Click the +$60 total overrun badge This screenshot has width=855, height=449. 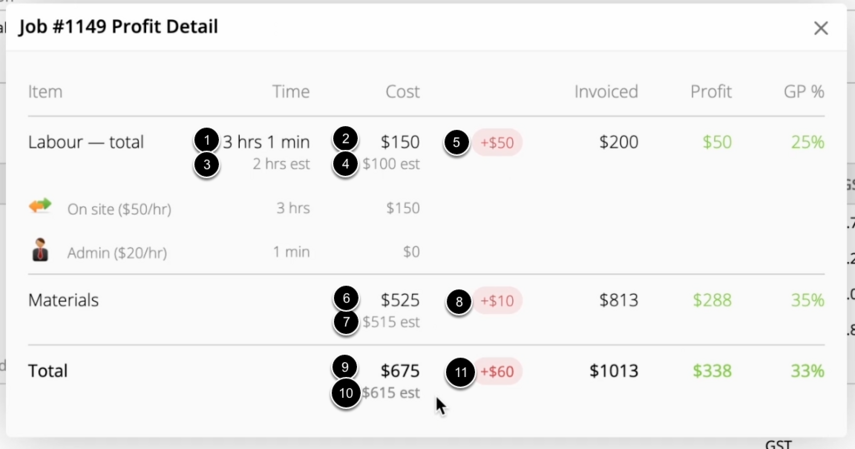(x=497, y=372)
